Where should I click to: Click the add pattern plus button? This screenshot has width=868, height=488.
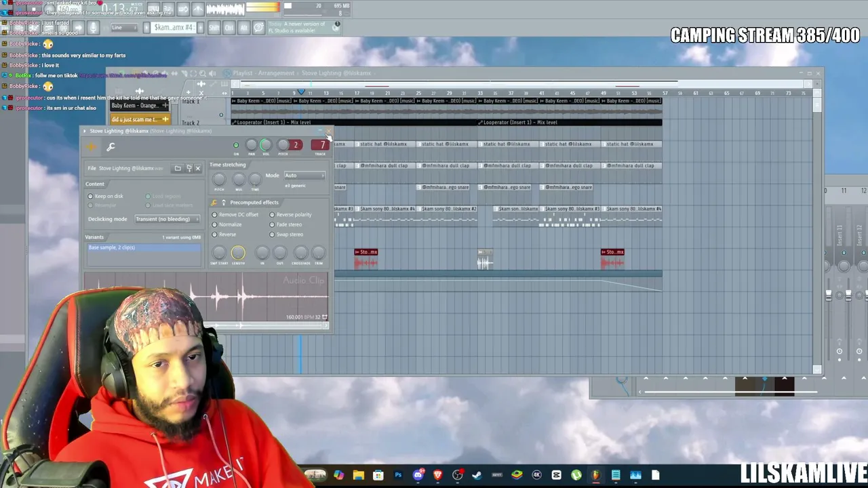(202, 28)
